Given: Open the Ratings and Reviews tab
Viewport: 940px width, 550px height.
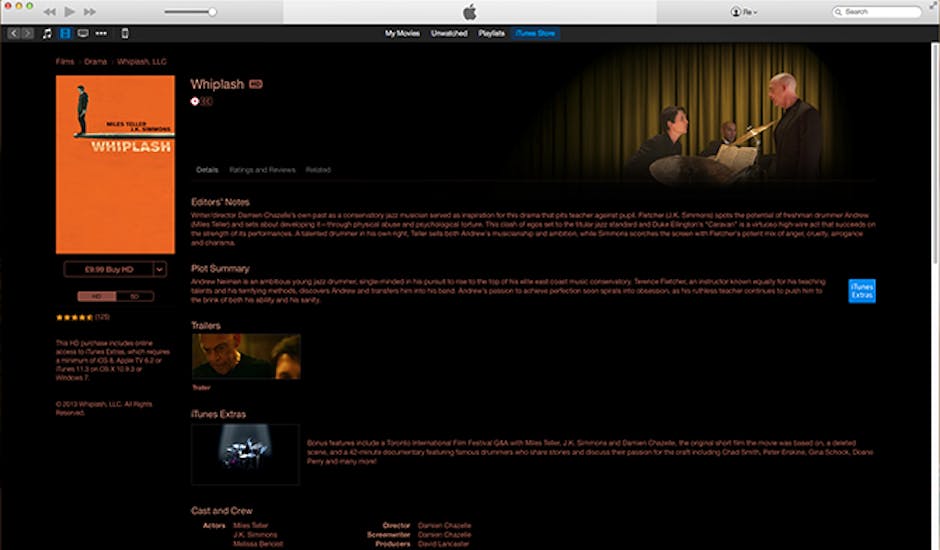Looking at the screenshot, I should (262, 170).
